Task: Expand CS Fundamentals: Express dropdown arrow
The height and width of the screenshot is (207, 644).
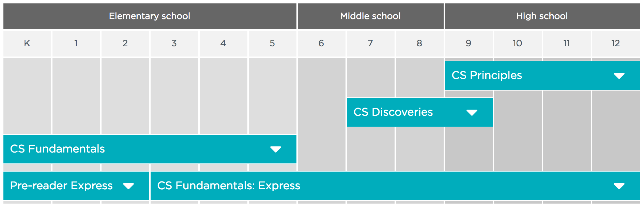Action: click(x=619, y=186)
